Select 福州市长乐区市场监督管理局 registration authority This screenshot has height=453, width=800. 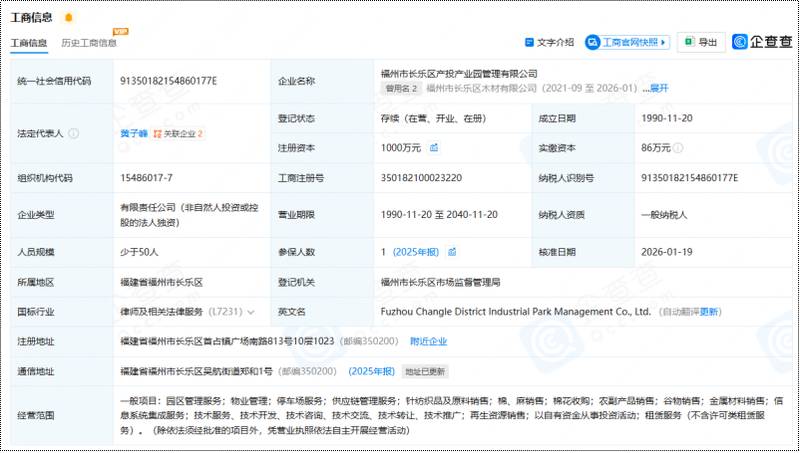coord(440,282)
